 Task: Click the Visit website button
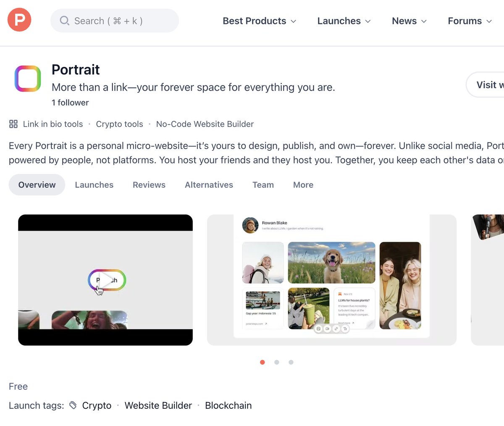[x=485, y=85]
